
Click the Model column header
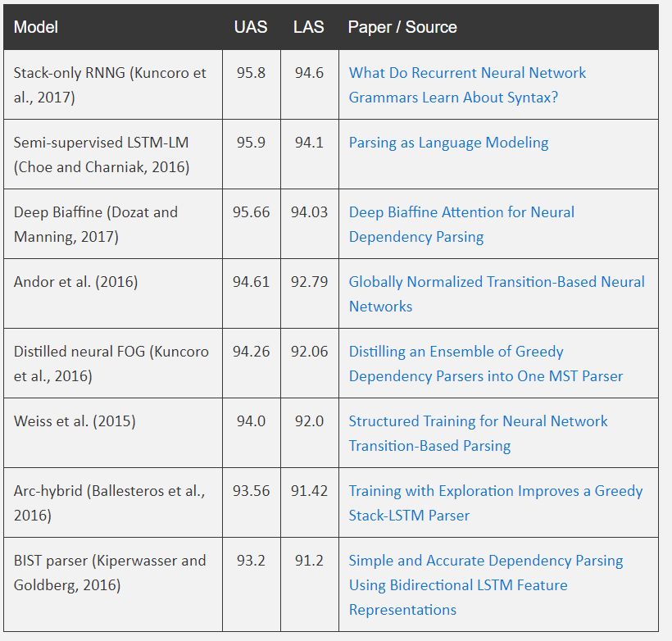pos(35,27)
